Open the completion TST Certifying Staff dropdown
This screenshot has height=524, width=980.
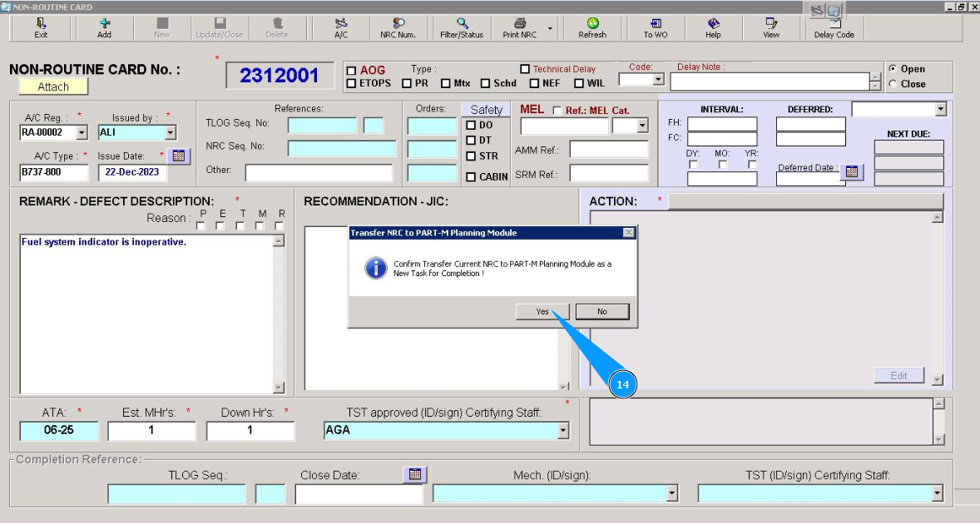(937, 493)
